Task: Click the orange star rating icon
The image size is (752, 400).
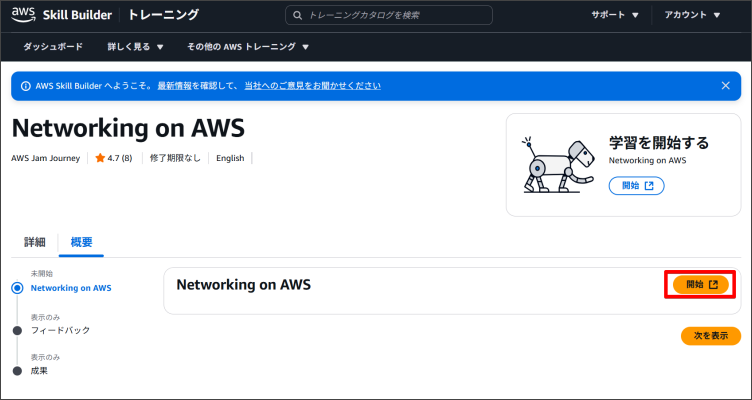Action: (x=100, y=158)
